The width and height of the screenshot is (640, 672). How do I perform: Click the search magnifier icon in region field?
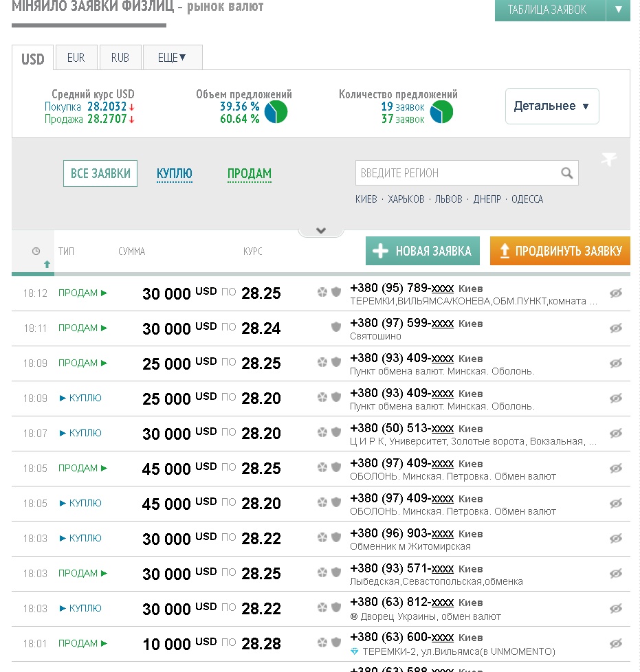(566, 173)
